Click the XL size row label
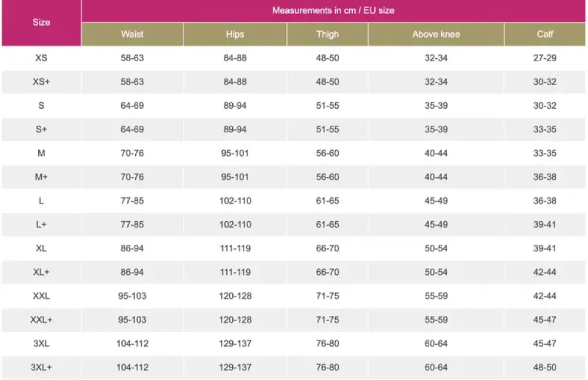 coord(41,248)
